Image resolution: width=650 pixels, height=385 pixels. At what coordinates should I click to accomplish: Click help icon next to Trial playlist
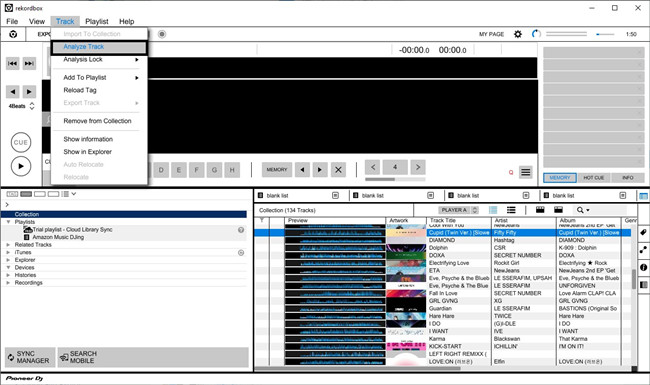pos(241,230)
